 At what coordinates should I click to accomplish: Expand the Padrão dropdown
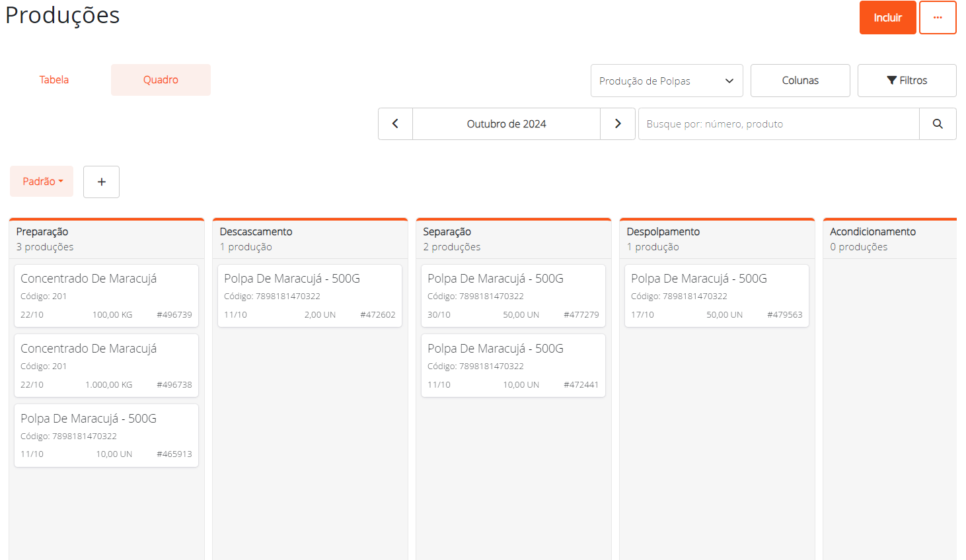[42, 182]
